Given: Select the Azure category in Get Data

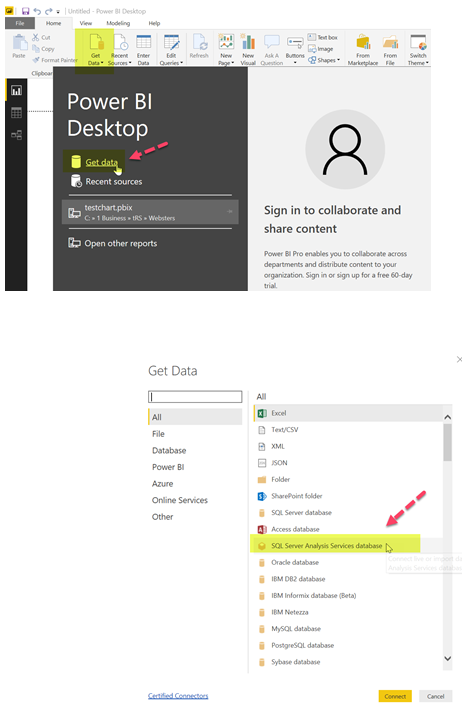Looking at the screenshot, I should point(163,484).
